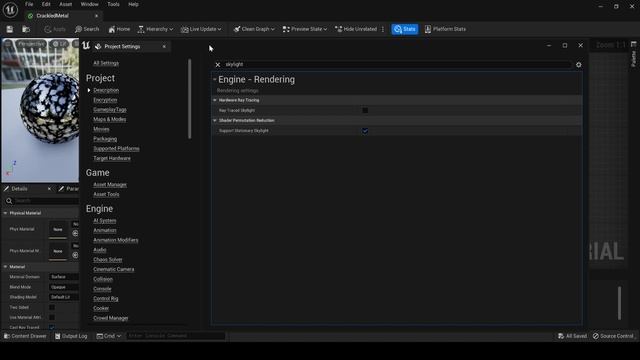Click the material preview sphere

click(x=50, y=109)
